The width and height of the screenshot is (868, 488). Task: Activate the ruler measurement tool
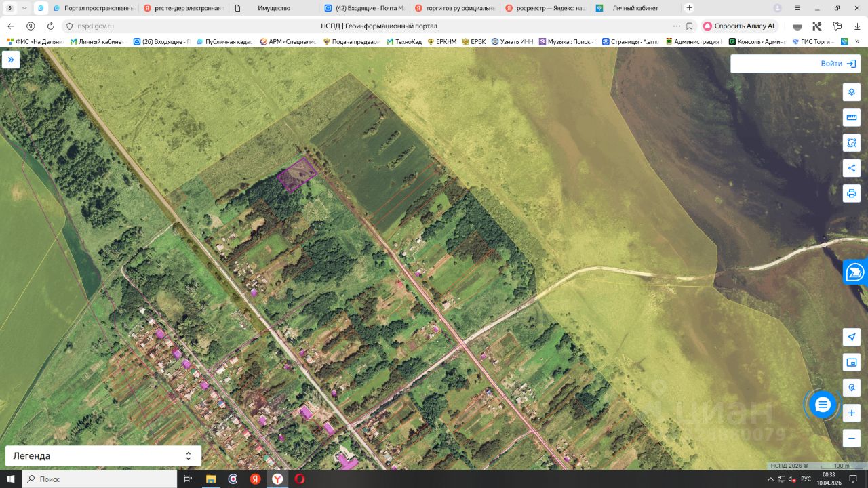tap(852, 117)
